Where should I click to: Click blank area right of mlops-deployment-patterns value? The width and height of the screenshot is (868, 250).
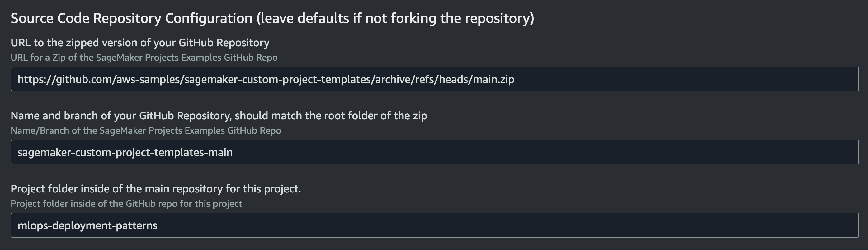509,225
